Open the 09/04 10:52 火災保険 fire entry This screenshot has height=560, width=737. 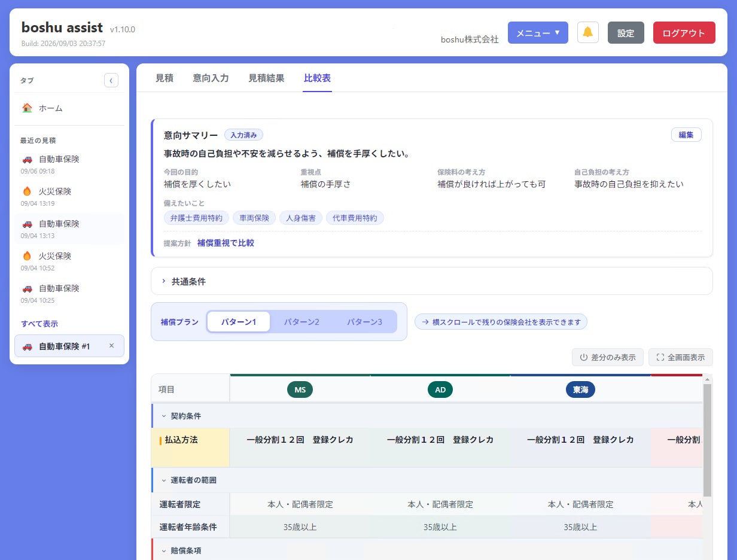coord(69,261)
